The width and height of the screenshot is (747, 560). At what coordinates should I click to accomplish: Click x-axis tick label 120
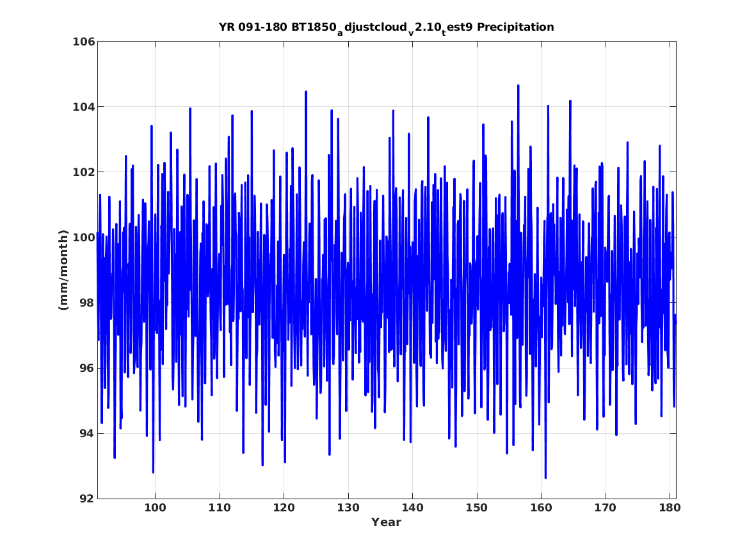[284, 508]
